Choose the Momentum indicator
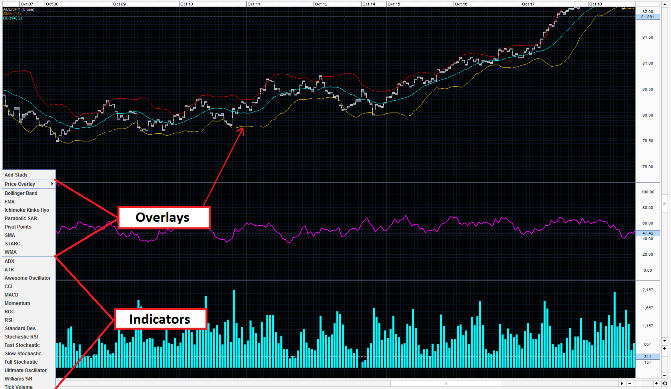 coord(18,303)
